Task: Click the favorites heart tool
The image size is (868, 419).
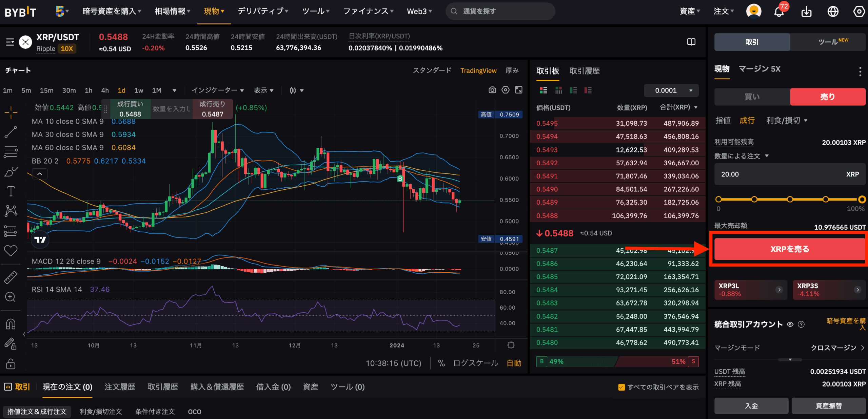Action: coord(11,251)
